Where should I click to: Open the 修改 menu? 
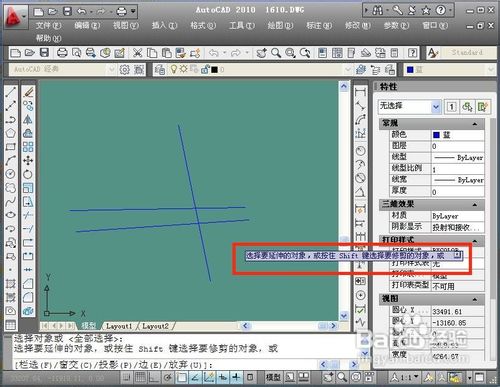[x=358, y=25]
